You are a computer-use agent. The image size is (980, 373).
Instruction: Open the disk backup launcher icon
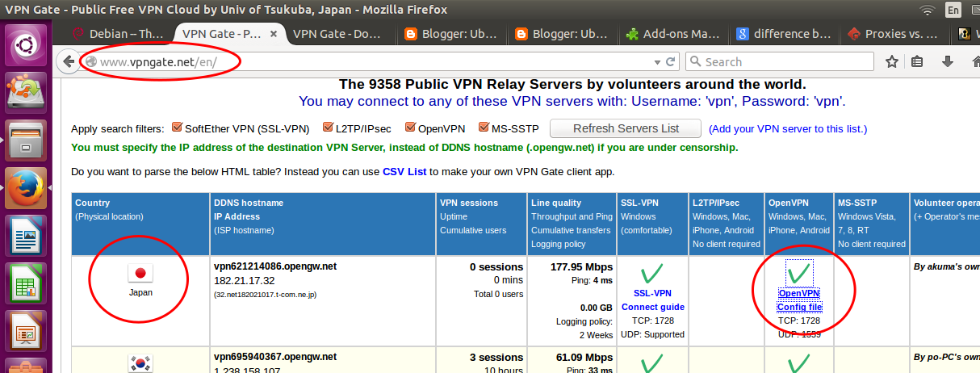[x=27, y=93]
